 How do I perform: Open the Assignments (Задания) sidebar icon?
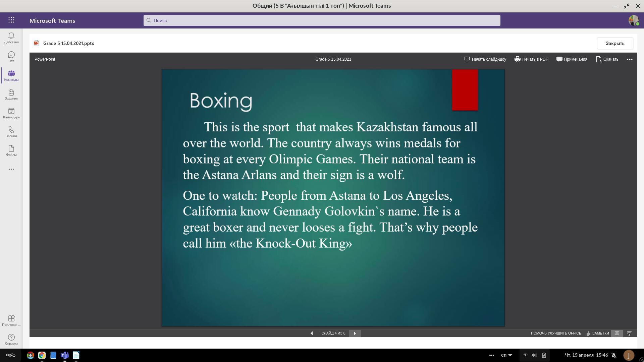pyautogui.click(x=11, y=94)
